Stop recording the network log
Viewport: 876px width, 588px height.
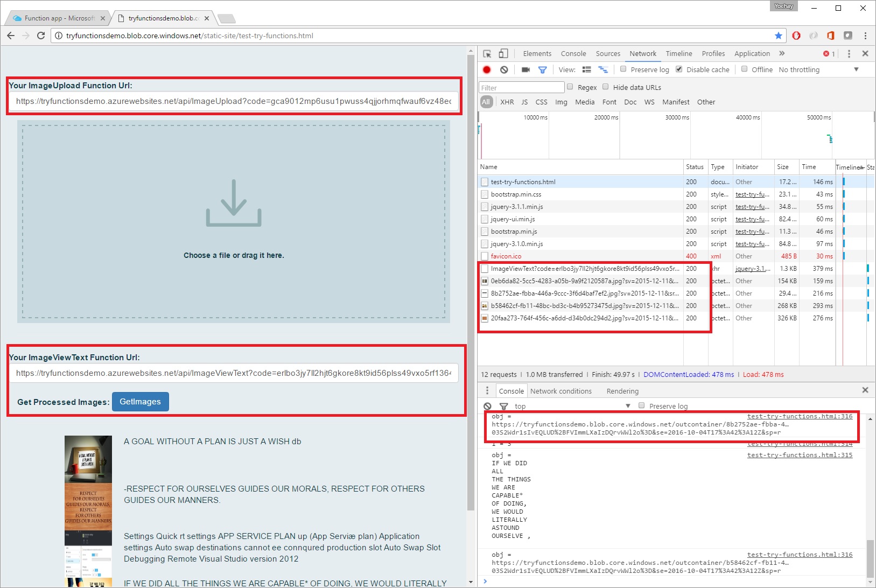[487, 69]
